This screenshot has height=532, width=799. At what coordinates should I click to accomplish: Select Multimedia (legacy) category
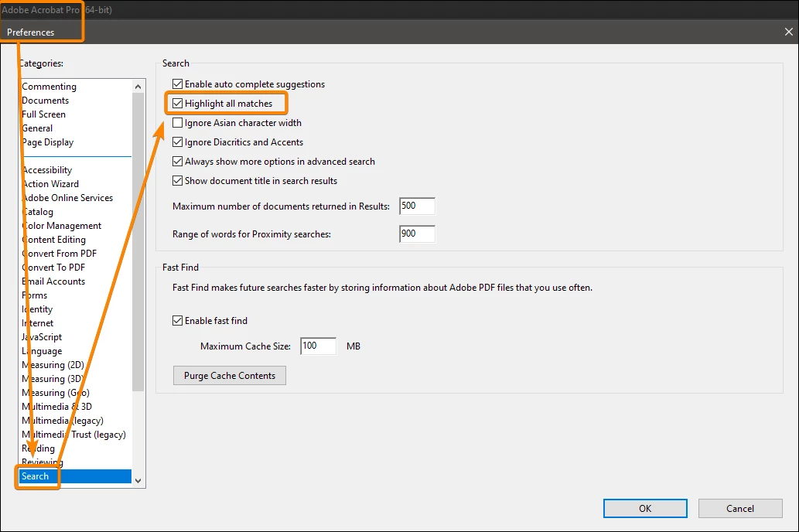click(62, 421)
